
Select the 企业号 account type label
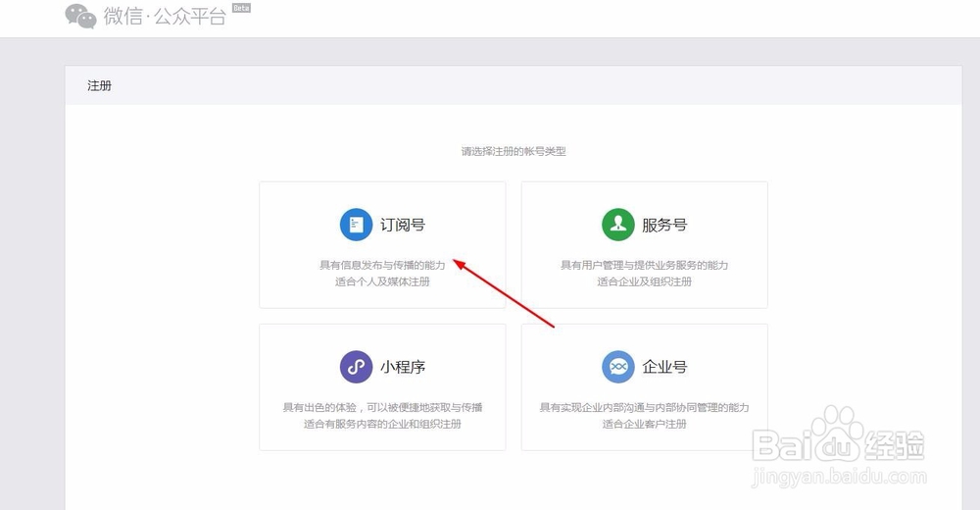[664, 367]
